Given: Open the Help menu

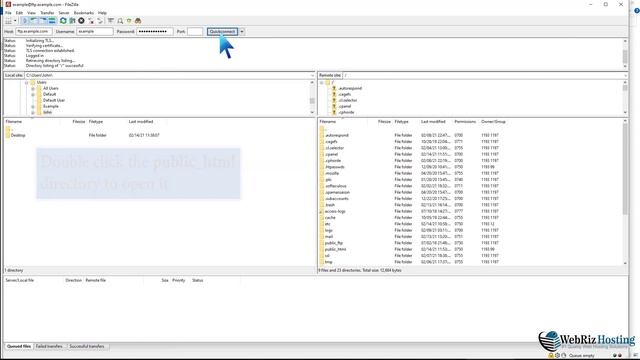Looking at the screenshot, I should 102,13.
